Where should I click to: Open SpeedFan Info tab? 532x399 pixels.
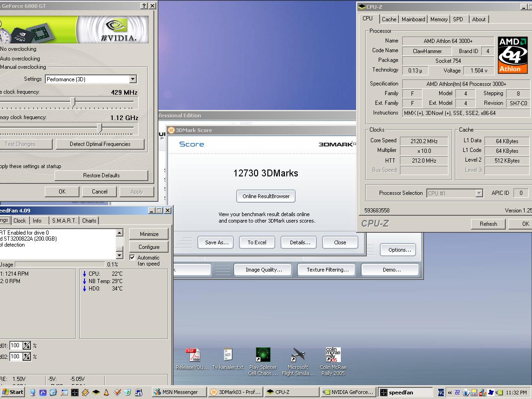click(37, 221)
